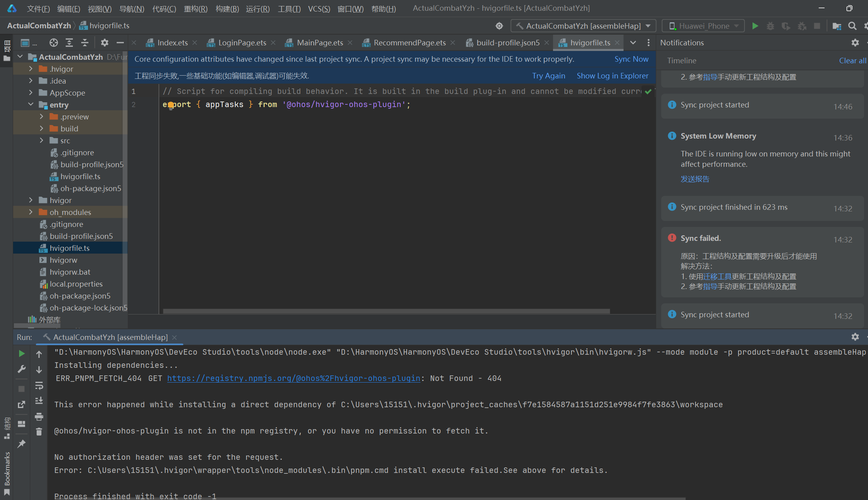Viewport: 868px width, 500px height.
Task: Switch to the MainPage.ets tab
Action: (319, 43)
